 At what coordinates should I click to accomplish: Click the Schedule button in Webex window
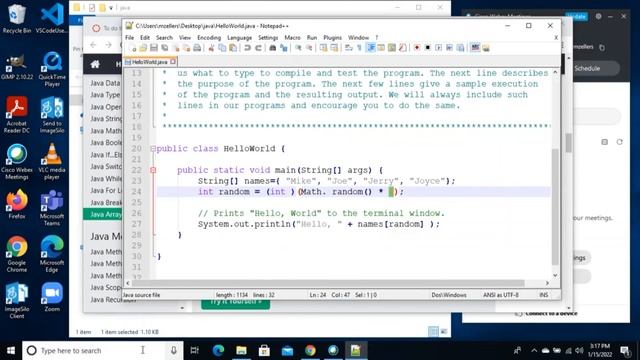(587, 69)
